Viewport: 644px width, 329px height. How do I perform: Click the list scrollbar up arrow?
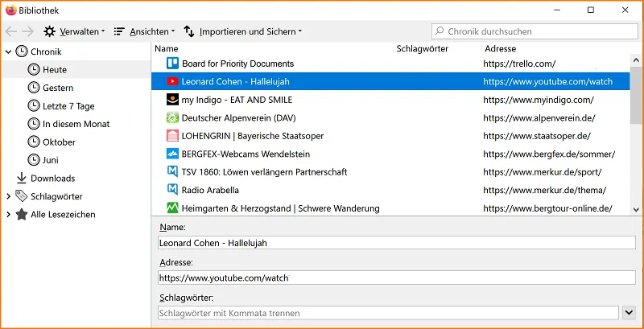point(636,60)
